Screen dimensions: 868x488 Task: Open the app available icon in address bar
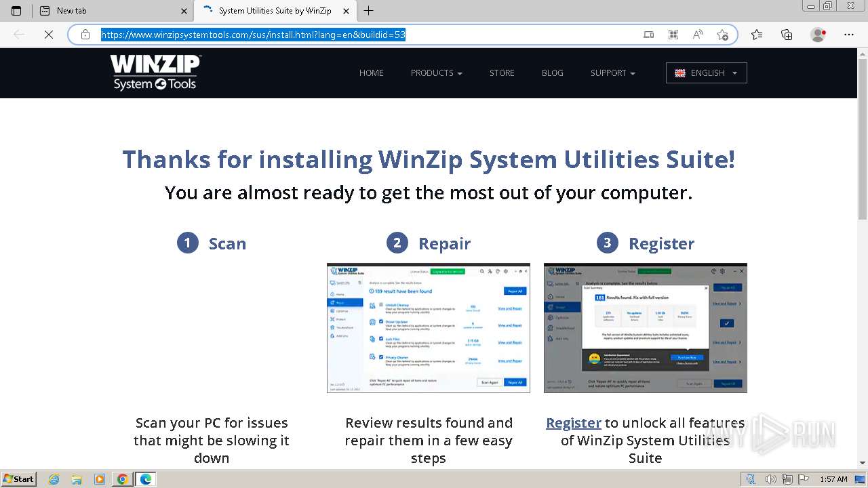click(x=648, y=35)
